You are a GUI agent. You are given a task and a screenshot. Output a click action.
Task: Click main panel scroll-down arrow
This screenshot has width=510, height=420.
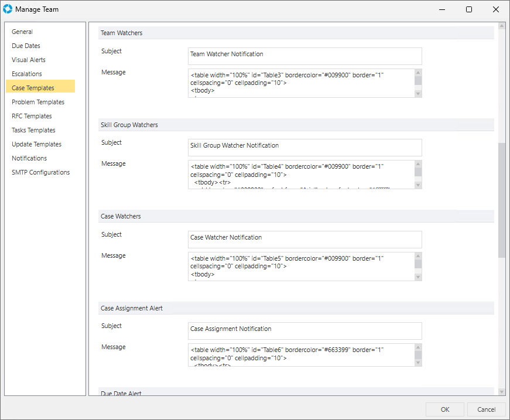502,391
